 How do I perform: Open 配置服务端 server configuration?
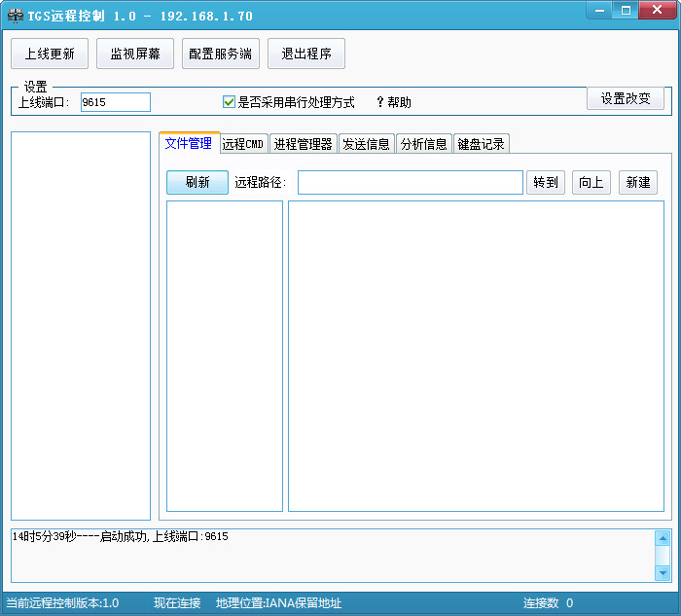pyautogui.click(x=221, y=54)
